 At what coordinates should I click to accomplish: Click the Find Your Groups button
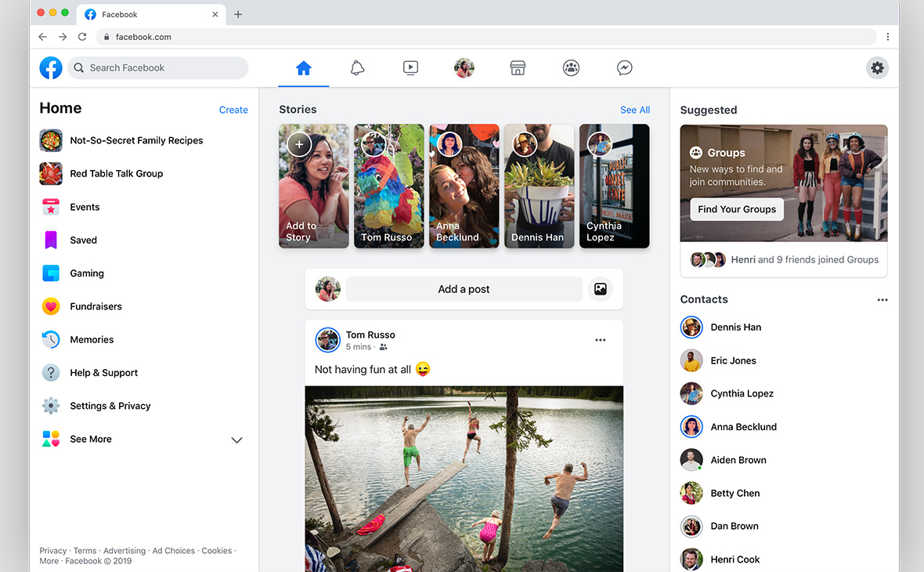tap(736, 209)
